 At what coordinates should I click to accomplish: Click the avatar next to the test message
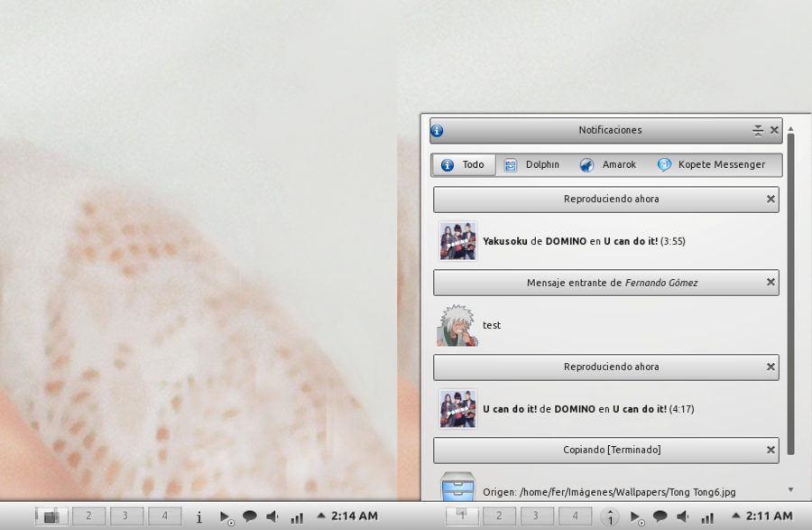coord(457,325)
